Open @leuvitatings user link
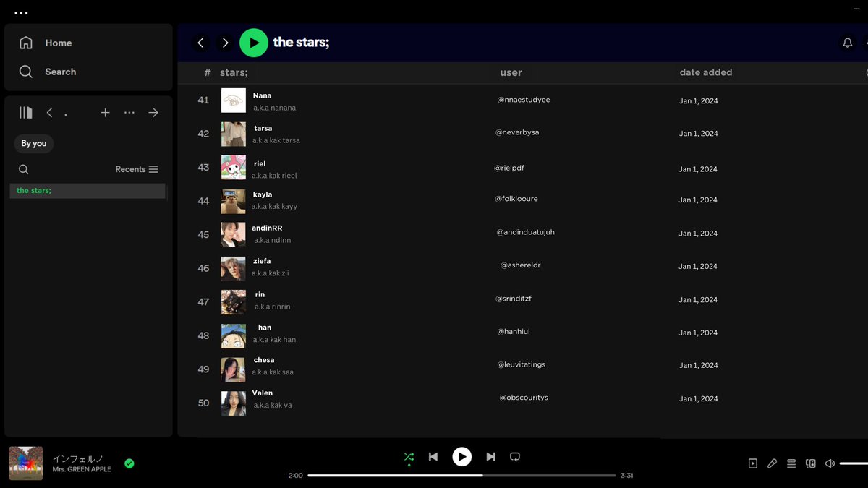Image resolution: width=868 pixels, height=488 pixels. click(522, 364)
